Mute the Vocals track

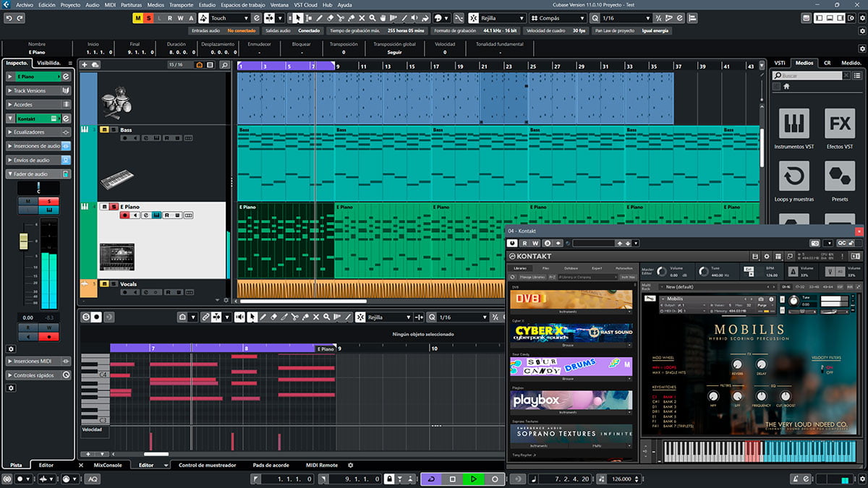(x=104, y=284)
